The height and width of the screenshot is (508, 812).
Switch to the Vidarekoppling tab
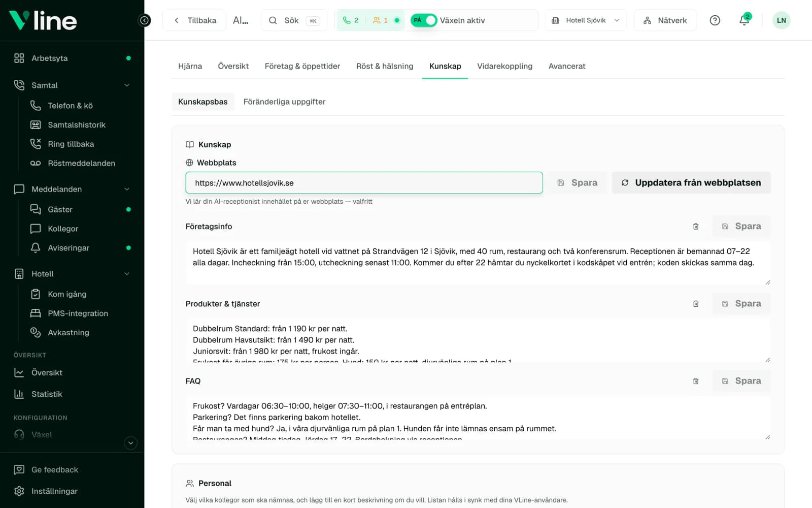coord(504,66)
